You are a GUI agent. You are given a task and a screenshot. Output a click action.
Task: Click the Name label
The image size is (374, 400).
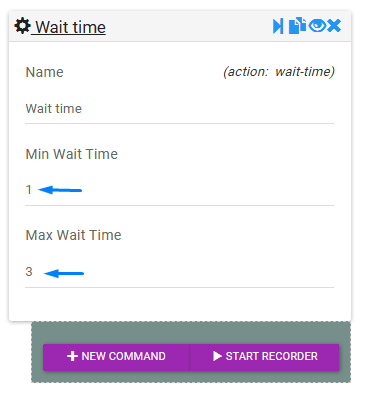[x=44, y=72]
